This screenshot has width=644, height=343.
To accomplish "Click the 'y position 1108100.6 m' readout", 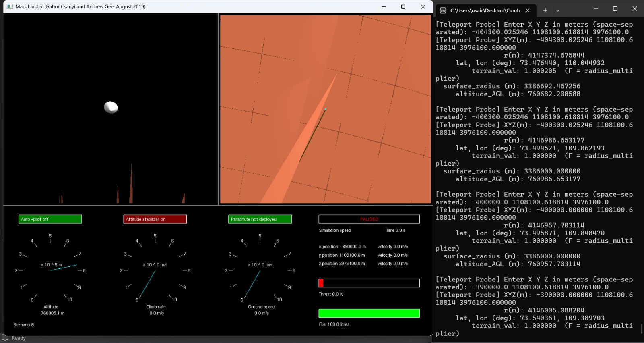I will tap(342, 255).
